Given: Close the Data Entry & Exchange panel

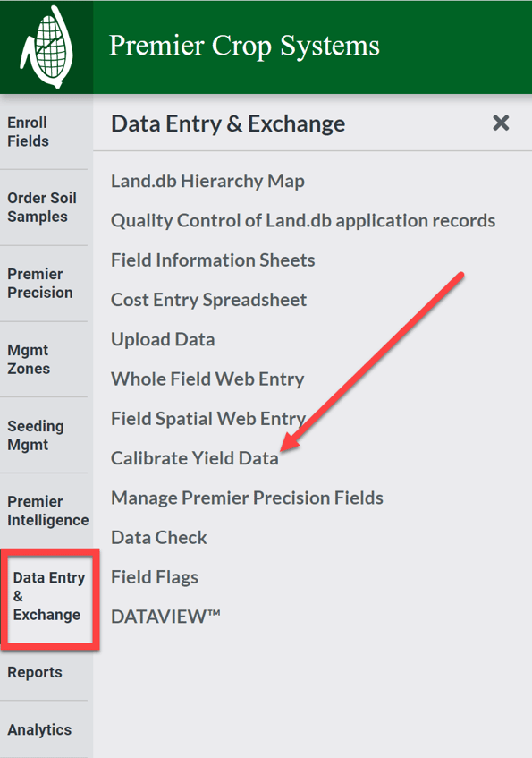Looking at the screenshot, I should [501, 123].
